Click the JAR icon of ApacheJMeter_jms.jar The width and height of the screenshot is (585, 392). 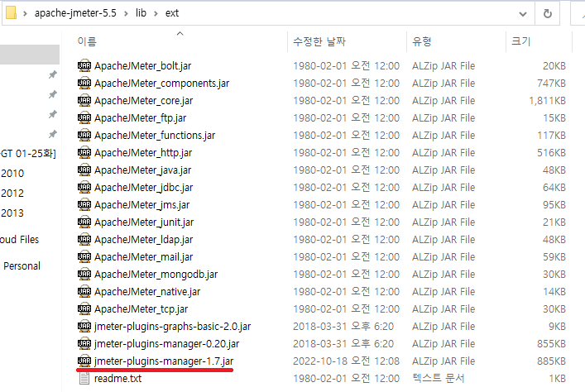(84, 204)
